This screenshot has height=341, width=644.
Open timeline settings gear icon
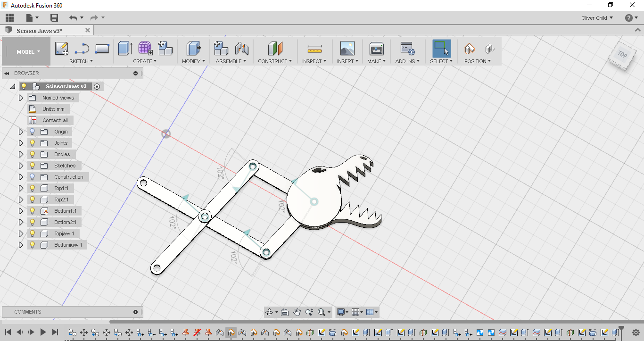tap(636, 333)
